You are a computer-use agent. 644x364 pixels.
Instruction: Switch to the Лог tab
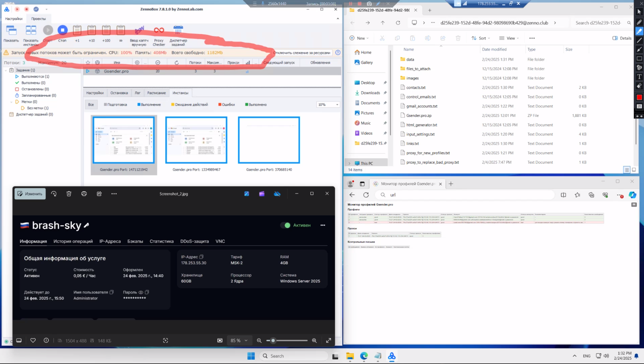[137, 93]
